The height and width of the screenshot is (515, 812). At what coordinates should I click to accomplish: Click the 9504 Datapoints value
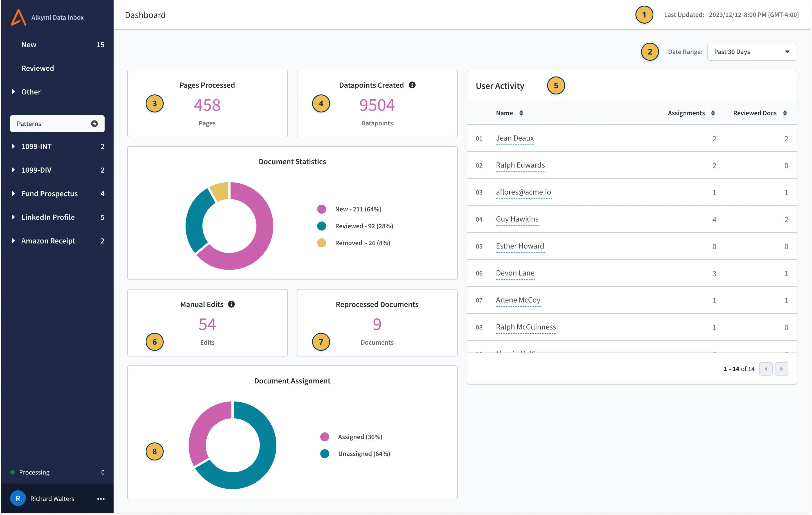(377, 105)
